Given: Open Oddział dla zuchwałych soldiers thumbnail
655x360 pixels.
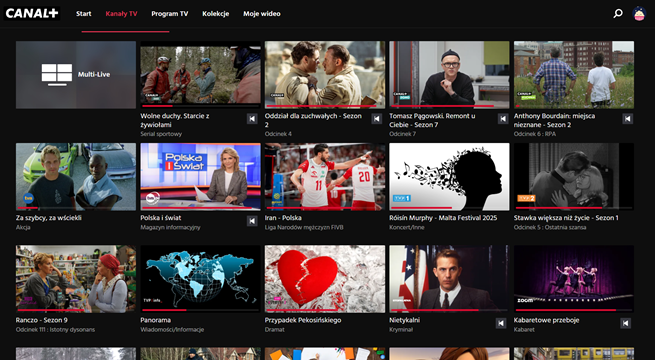Looking at the screenshot, I should pos(325,75).
